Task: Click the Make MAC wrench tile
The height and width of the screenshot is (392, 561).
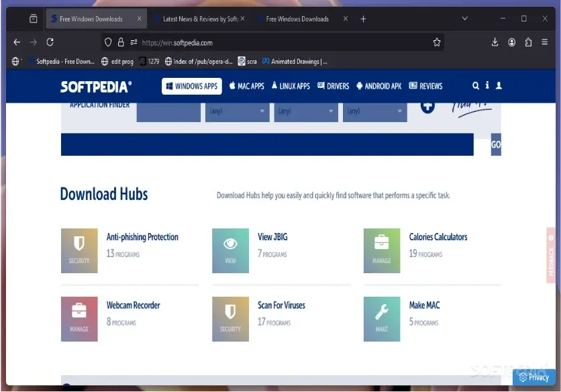Action: pyautogui.click(x=382, y=319)
